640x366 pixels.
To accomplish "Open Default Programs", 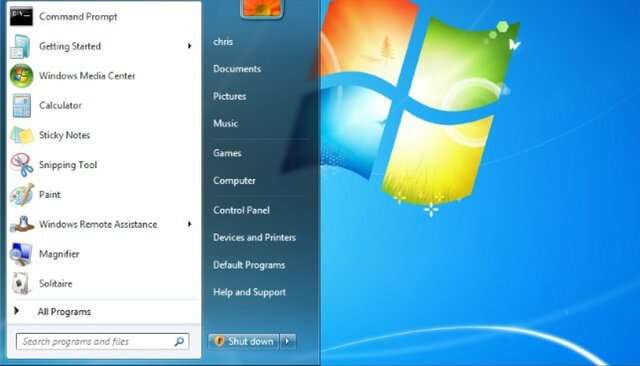I will [249, 265].
